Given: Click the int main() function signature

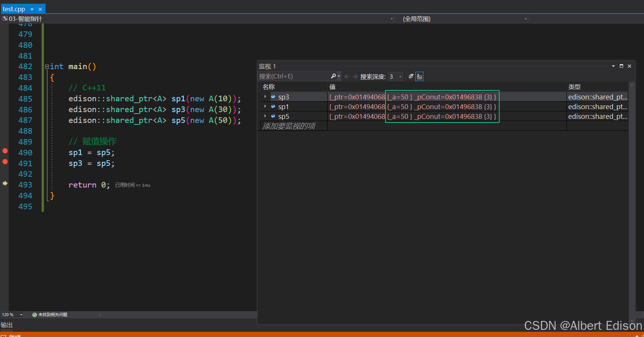Looking at the screenshot, I should pyautogui.click(x=73, y=67).
